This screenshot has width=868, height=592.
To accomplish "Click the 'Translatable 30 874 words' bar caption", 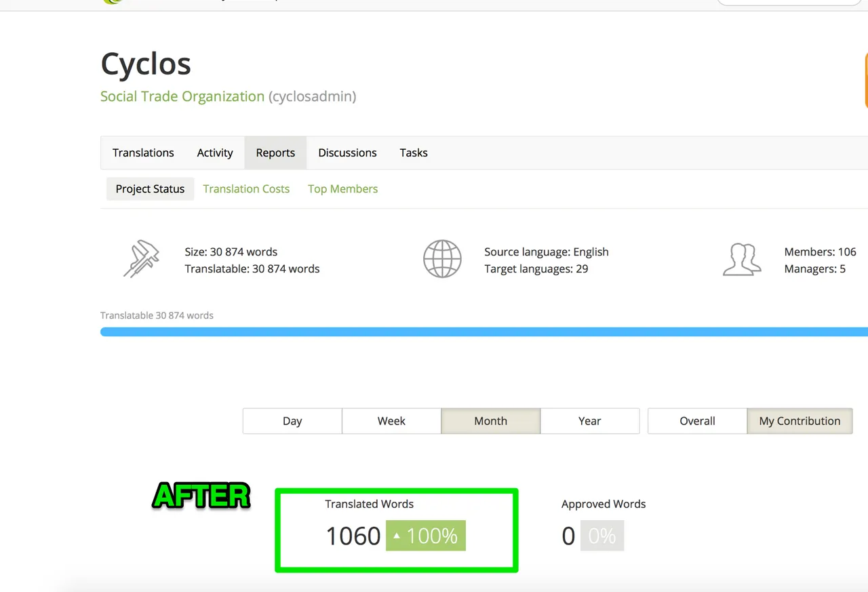I will (x=157, y=315).
